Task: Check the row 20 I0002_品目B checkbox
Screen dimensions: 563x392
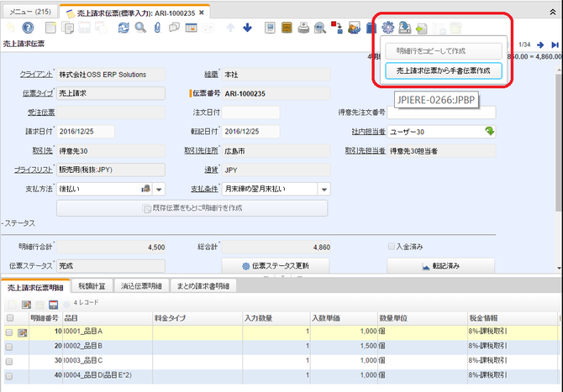Action: 9,347
